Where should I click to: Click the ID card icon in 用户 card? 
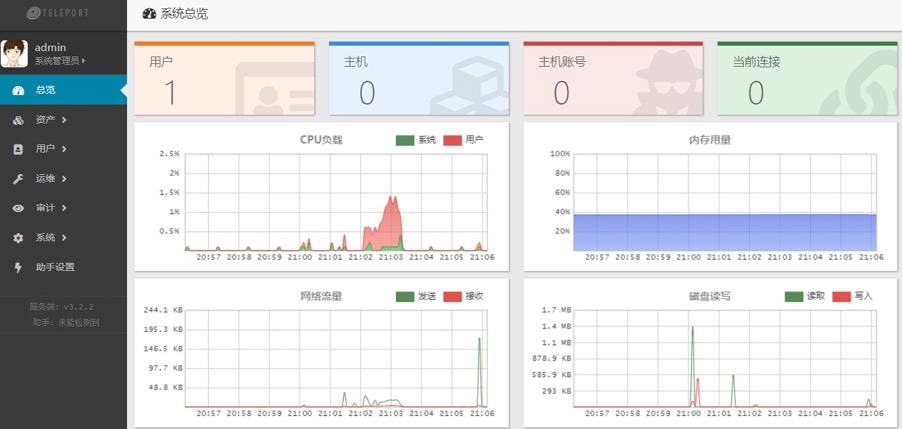(x=275, y=89)
